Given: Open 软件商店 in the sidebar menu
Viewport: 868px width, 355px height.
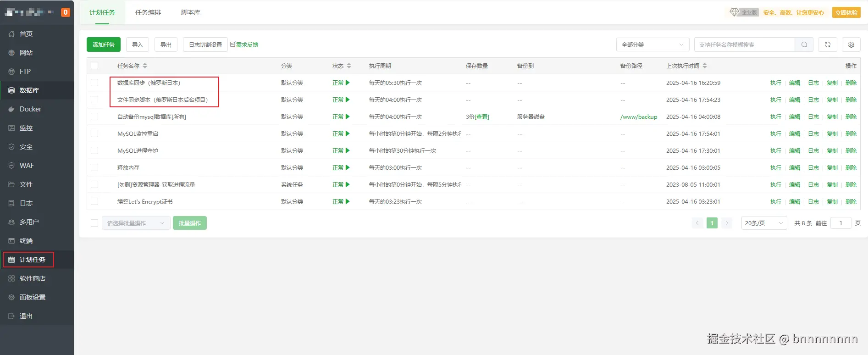Looking at the screenshot, I should point(37,278).
